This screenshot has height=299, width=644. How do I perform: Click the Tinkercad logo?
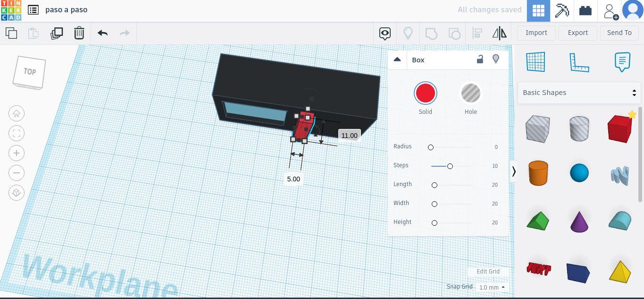pos(11,10)
